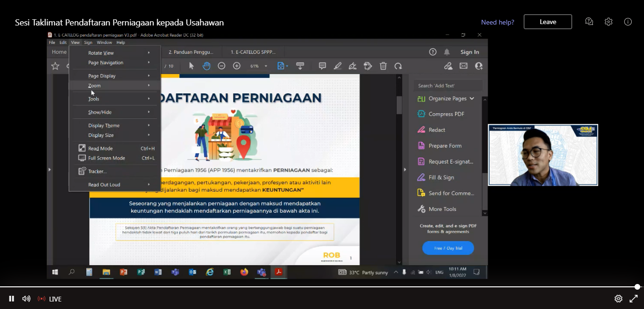The width and height of the screenshot is (644, 309).
Task: Open the Compress PDF tool
Action: pos(446,114)
